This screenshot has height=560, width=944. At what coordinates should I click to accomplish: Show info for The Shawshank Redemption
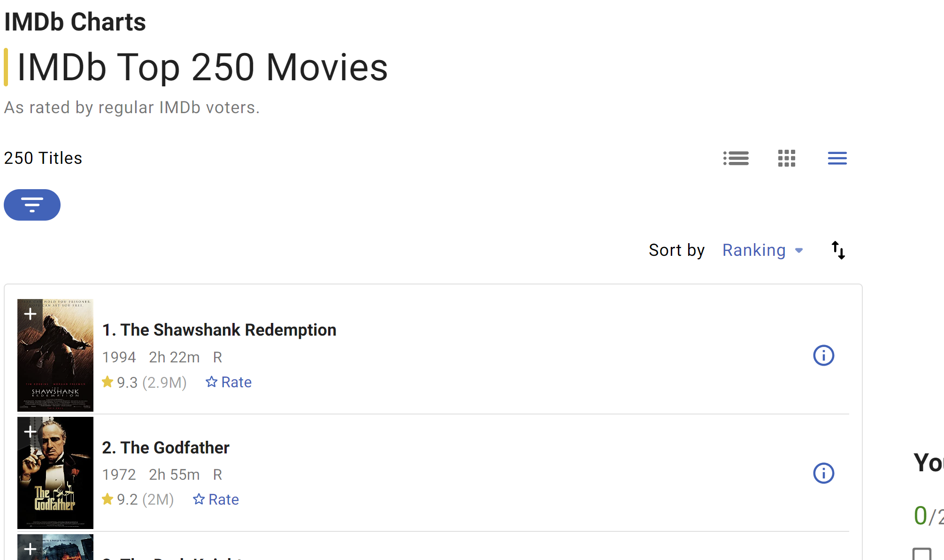(823, 355)
